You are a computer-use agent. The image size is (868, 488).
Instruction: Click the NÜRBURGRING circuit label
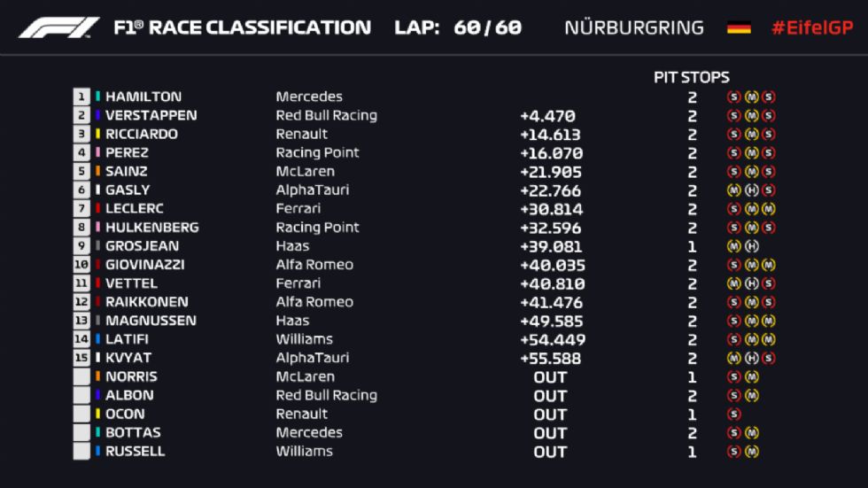pyautogui.click(x=634, y=27)
